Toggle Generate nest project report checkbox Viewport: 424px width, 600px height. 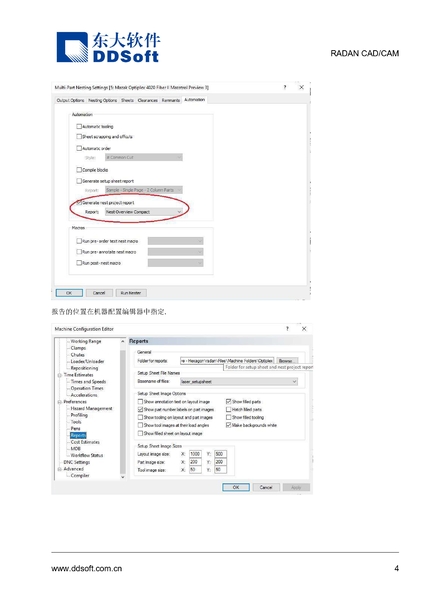tap(79, 202)
